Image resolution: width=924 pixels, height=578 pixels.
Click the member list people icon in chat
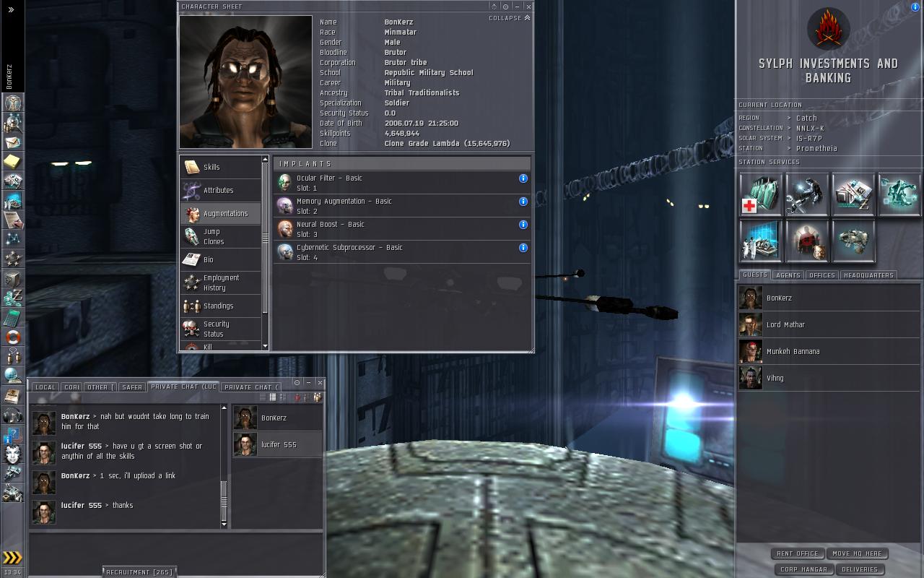317,397
